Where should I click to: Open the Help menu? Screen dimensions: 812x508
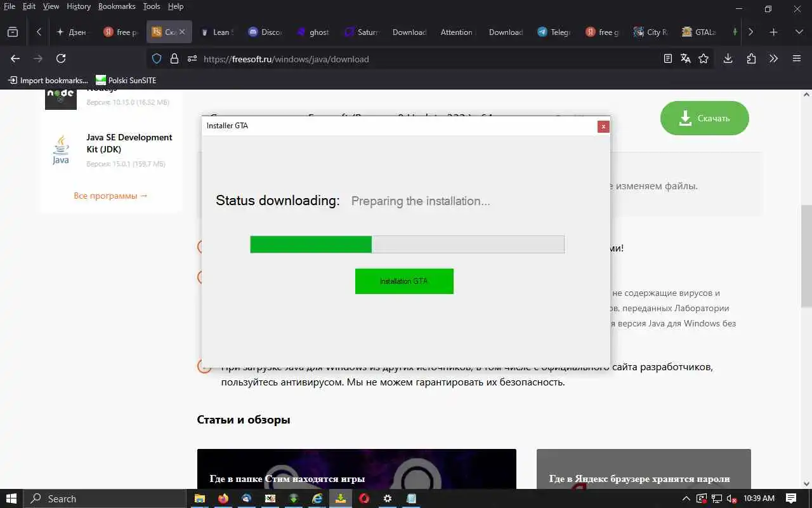click(x=176, y=6)
